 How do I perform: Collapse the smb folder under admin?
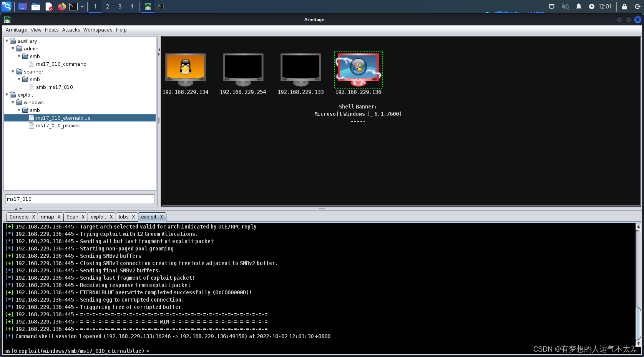(x=19, y=56)
